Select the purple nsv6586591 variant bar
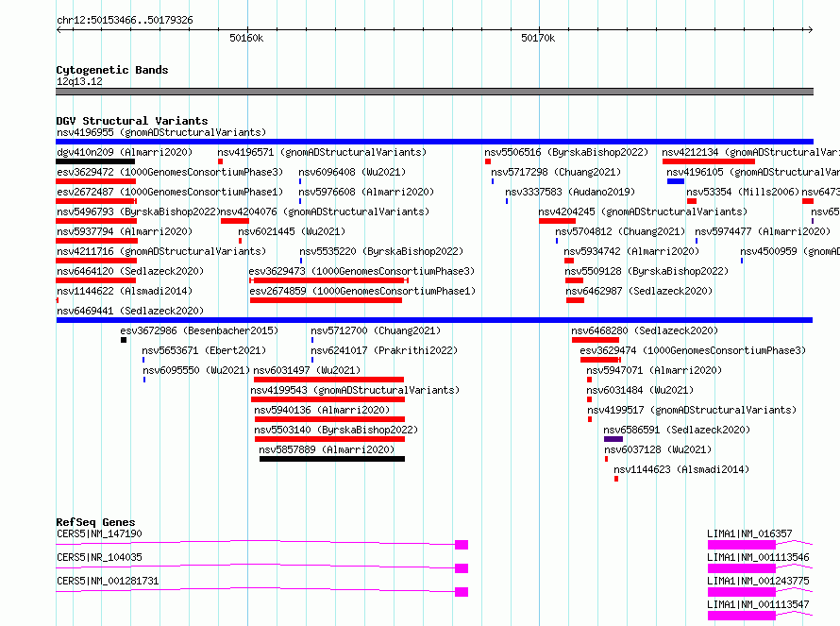This screenshot has height=626, width=840. [x=613, y=439]
